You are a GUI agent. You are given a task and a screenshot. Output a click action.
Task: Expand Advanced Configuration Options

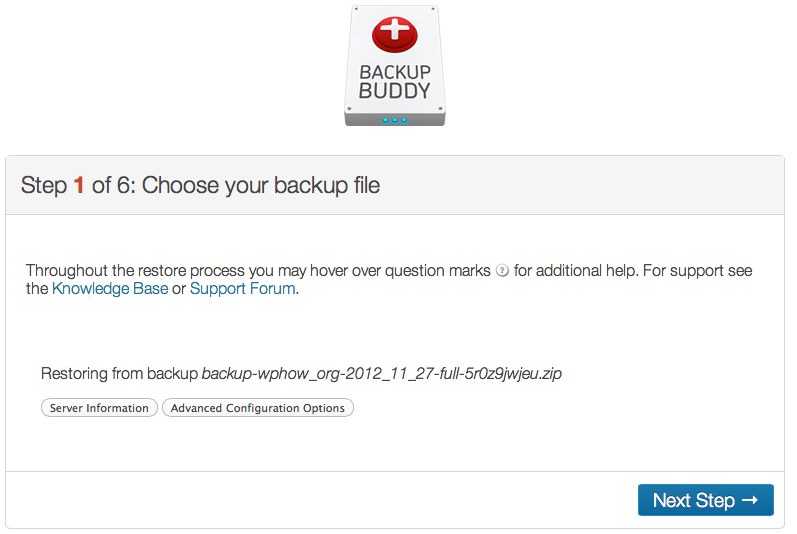click(x=258, y=407)
